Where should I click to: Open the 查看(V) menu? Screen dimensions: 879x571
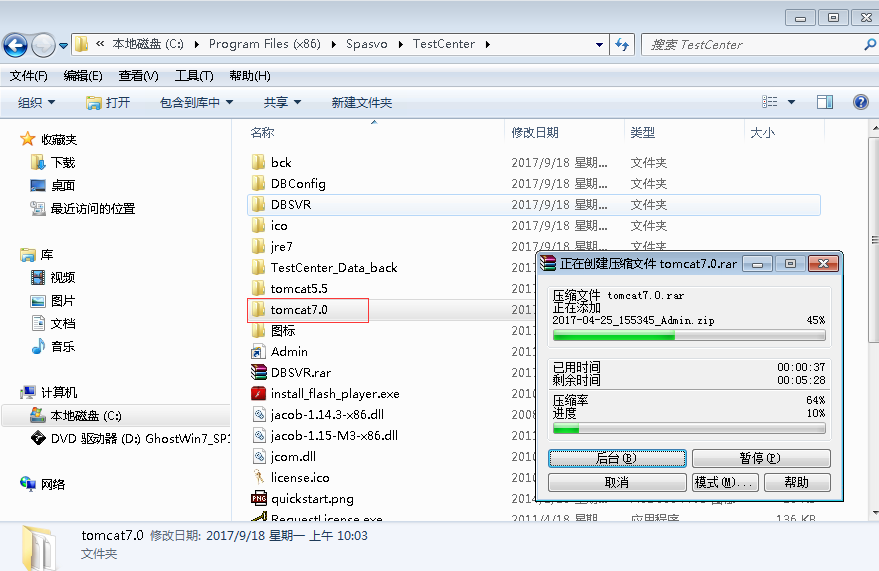pyautogui.click(x=138, y=76)
